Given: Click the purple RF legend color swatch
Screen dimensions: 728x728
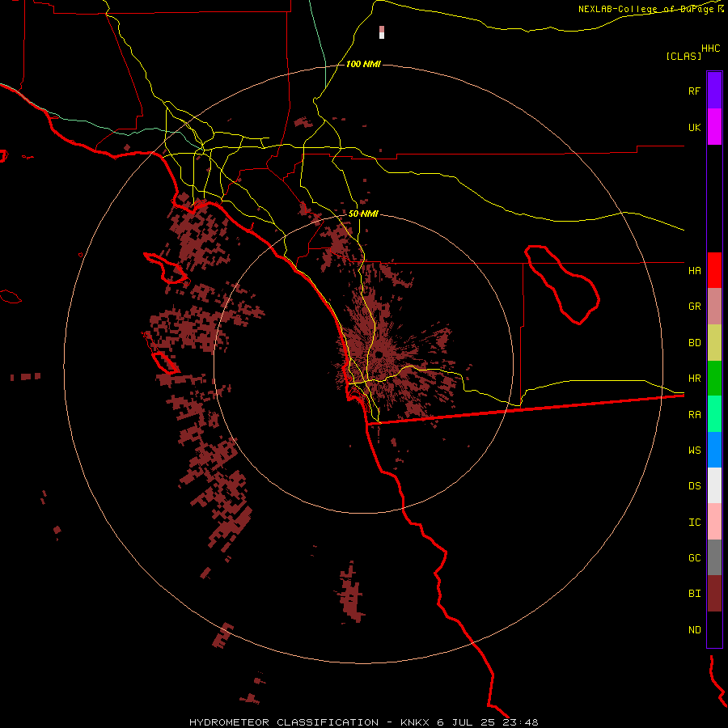Looking at the screenshot, I should point(714,91).
